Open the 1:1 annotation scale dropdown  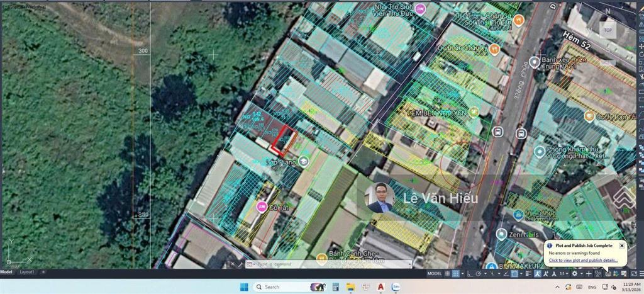tap(564, 273)
